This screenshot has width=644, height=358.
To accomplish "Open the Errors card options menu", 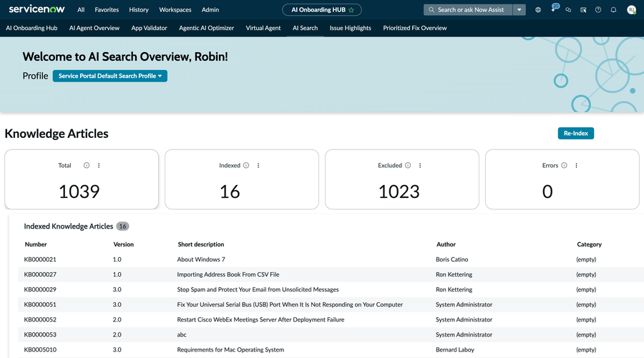I will pyautogui.click(x=576, y=165).
